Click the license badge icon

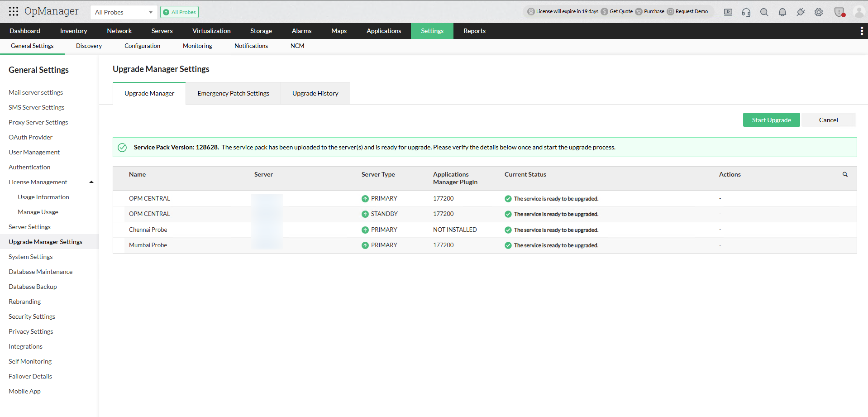pos(531,12)
